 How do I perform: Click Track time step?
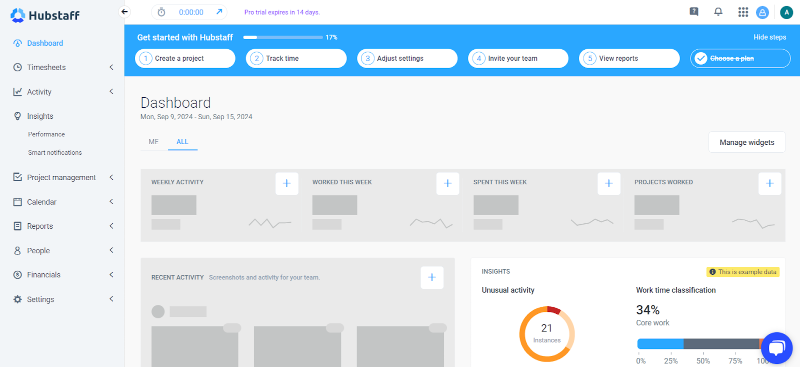(296, 58)
